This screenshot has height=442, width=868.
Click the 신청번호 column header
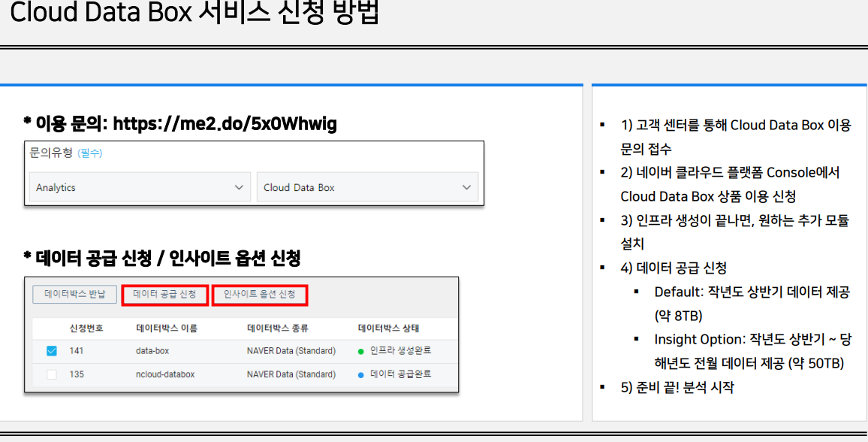(x=86, y=328)
